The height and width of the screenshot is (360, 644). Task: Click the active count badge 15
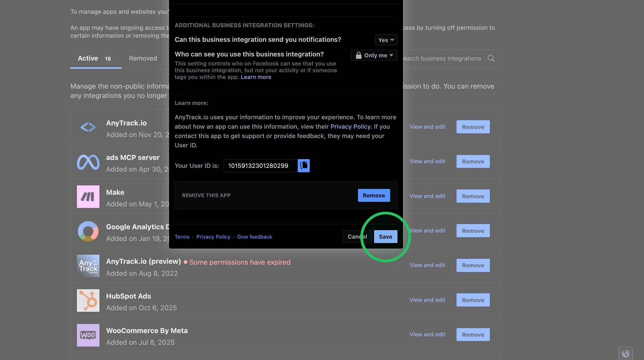pos(108,59)
